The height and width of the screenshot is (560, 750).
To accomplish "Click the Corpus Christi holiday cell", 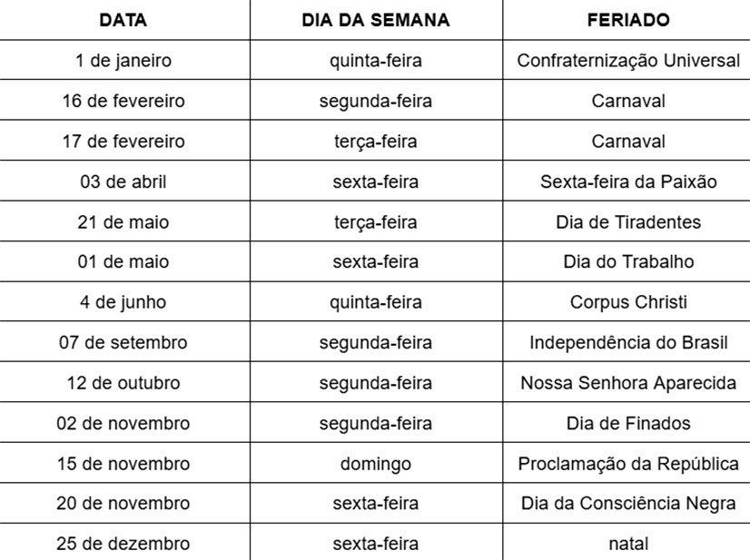I will [627, 302].
